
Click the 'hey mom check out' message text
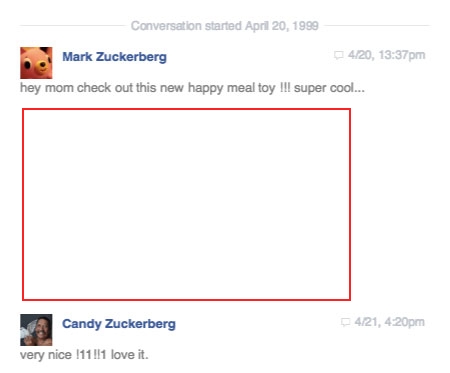(192, 88)
